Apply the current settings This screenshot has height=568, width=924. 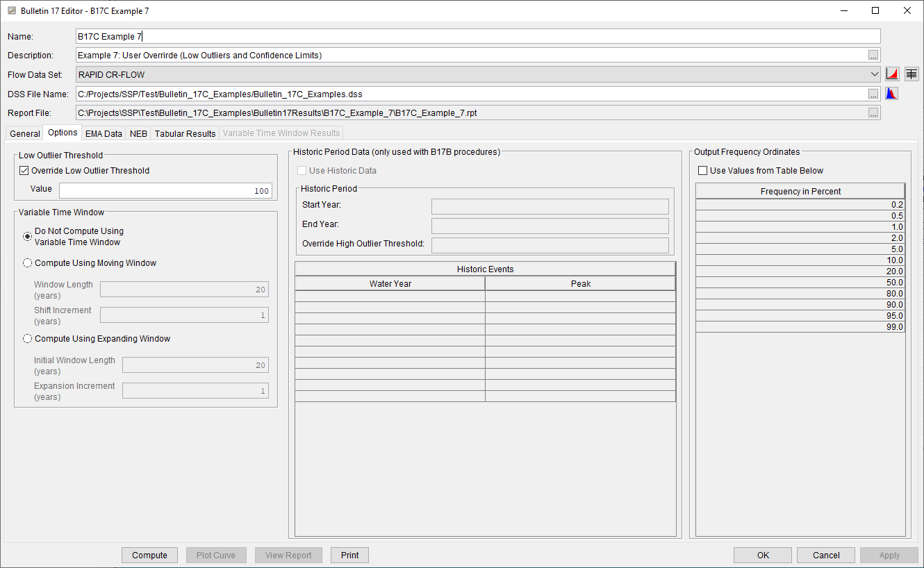pyautogui.click(x=889, y=555)
